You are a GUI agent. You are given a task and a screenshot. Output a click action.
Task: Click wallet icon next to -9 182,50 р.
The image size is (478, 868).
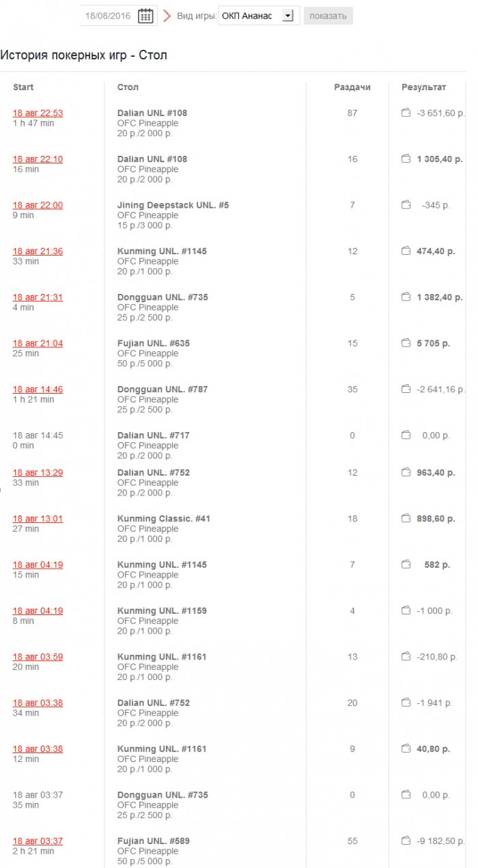(406, 841)
